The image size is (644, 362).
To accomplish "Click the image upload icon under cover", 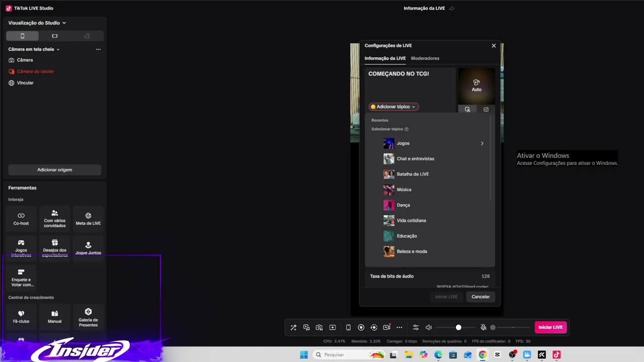I will pos(486,110).
